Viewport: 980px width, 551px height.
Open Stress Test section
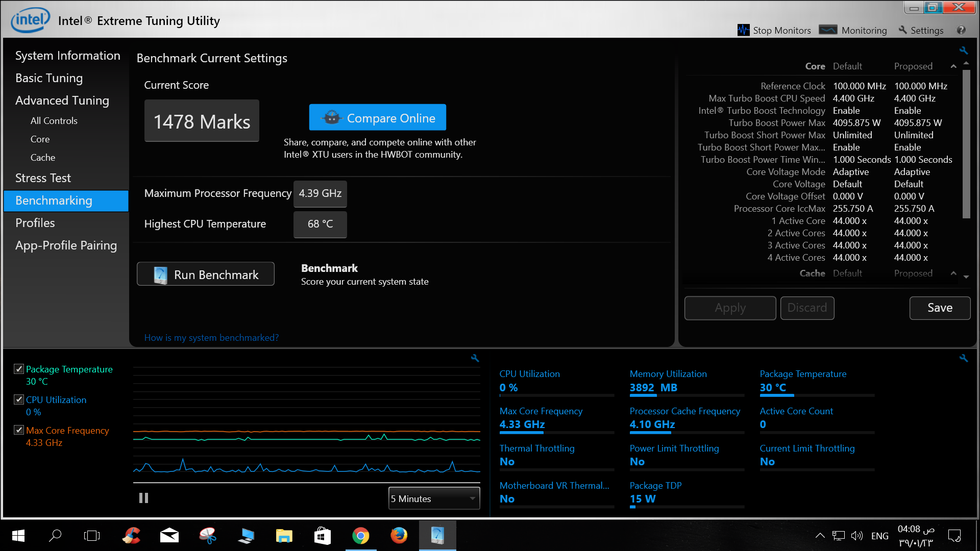pyautogui.click(x=43, y=178)
